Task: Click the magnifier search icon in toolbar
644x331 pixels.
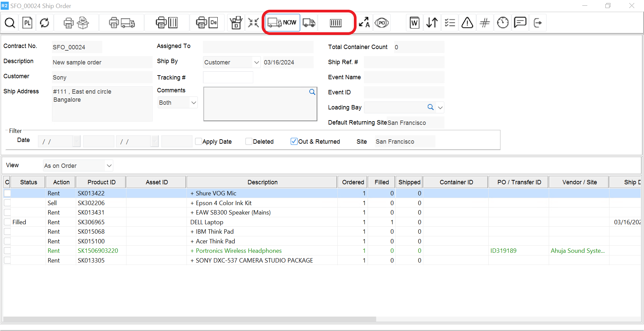Action: point(10,23)
